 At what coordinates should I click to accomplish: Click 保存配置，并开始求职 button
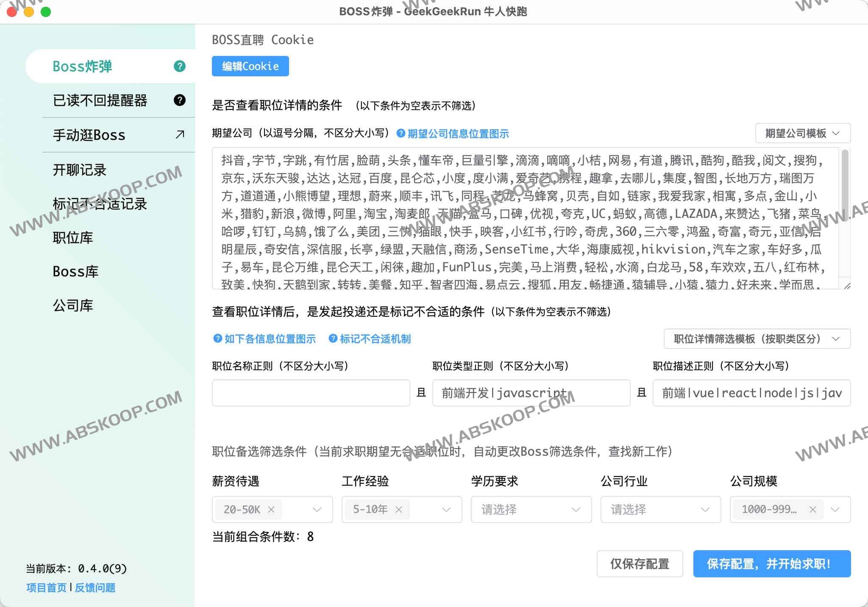click(771, 564)
